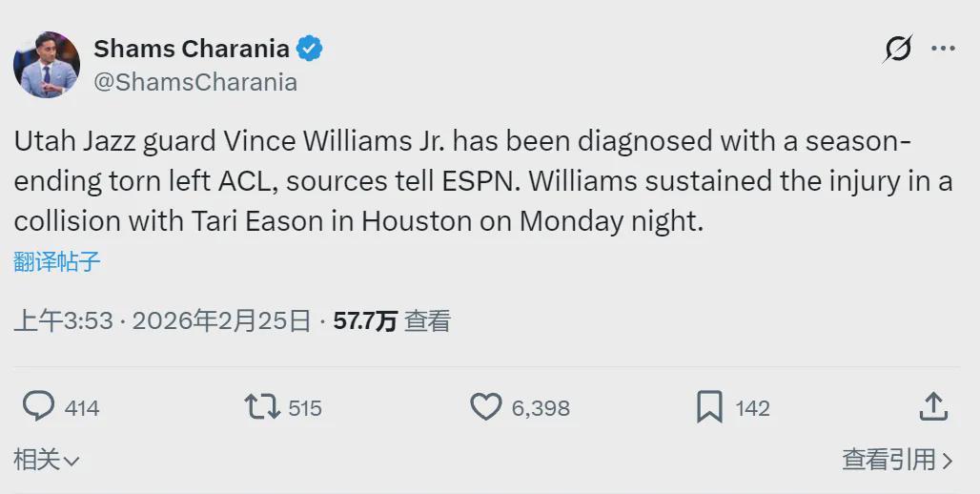Toggle the bookmark icon

[x=709, y=407]
